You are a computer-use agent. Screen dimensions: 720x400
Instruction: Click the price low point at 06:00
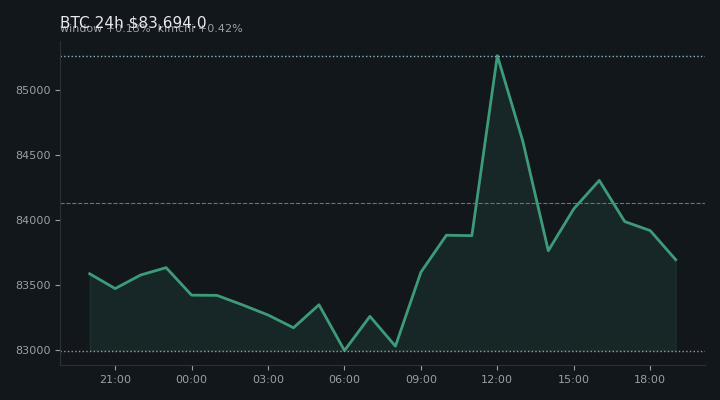coord(344,350)
